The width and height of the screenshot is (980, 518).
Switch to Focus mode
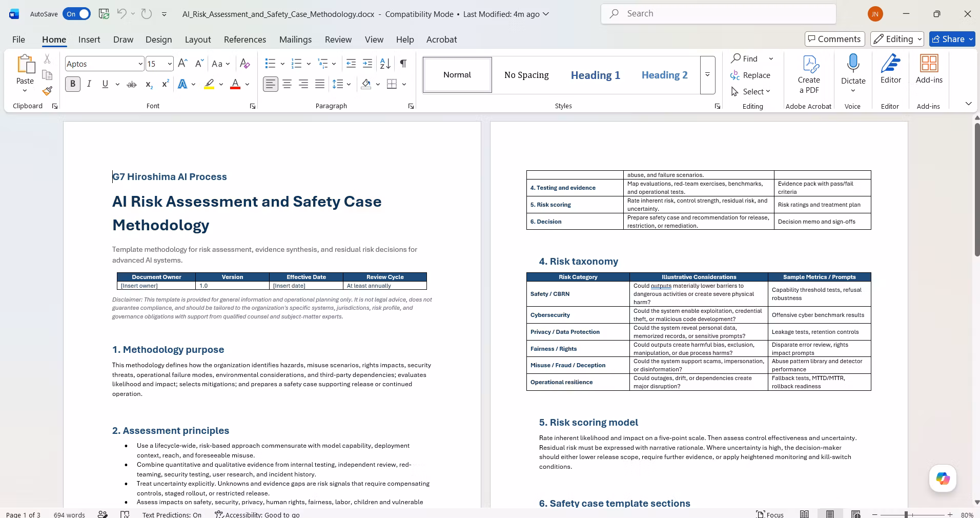point(770,514)
